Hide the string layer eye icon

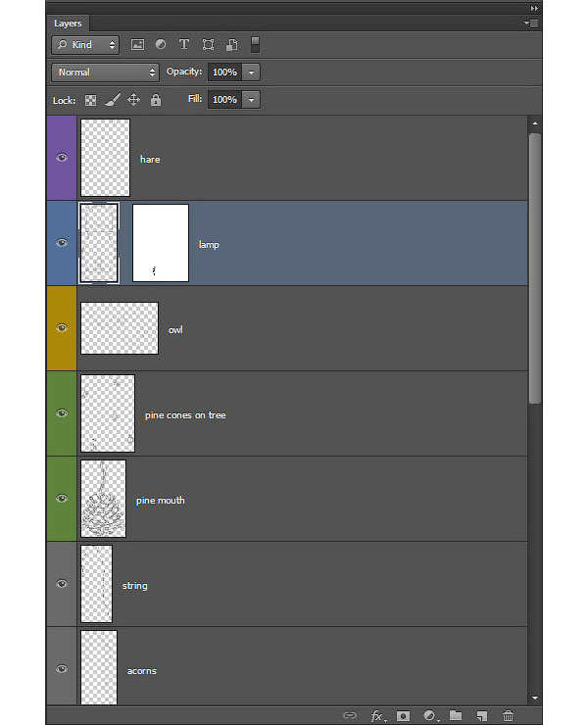tap(62, 584)
